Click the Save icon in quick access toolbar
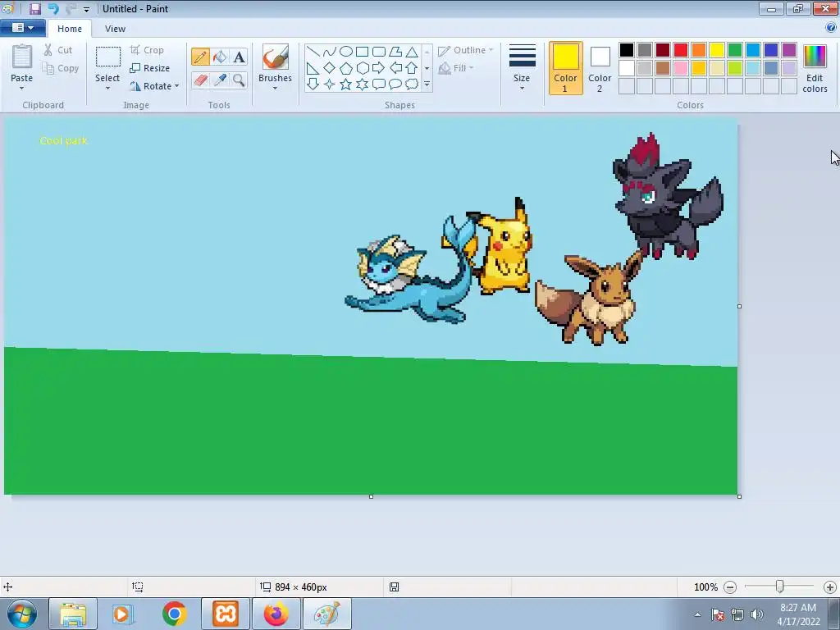The height and width of the screenshot is (630, 840). 35,8
